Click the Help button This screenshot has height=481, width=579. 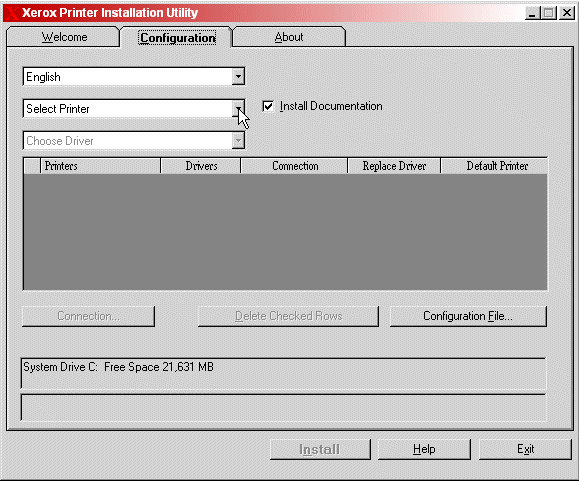pos(424,449)
